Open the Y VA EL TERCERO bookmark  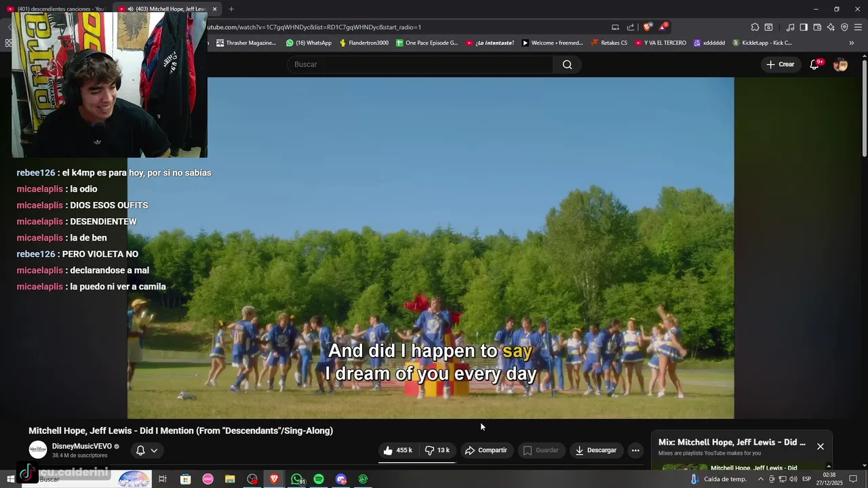[660, 43]
